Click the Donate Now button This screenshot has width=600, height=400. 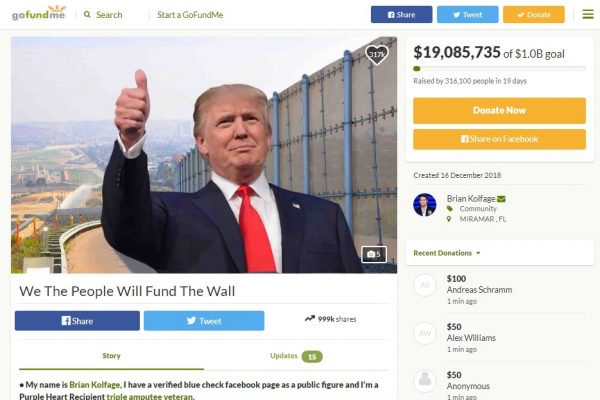point(499,111)
